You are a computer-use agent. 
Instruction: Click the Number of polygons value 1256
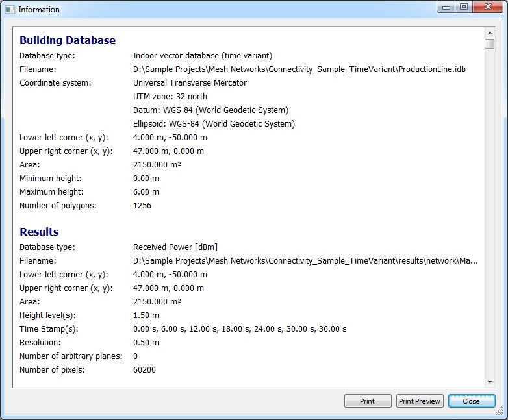pos(142,206)
